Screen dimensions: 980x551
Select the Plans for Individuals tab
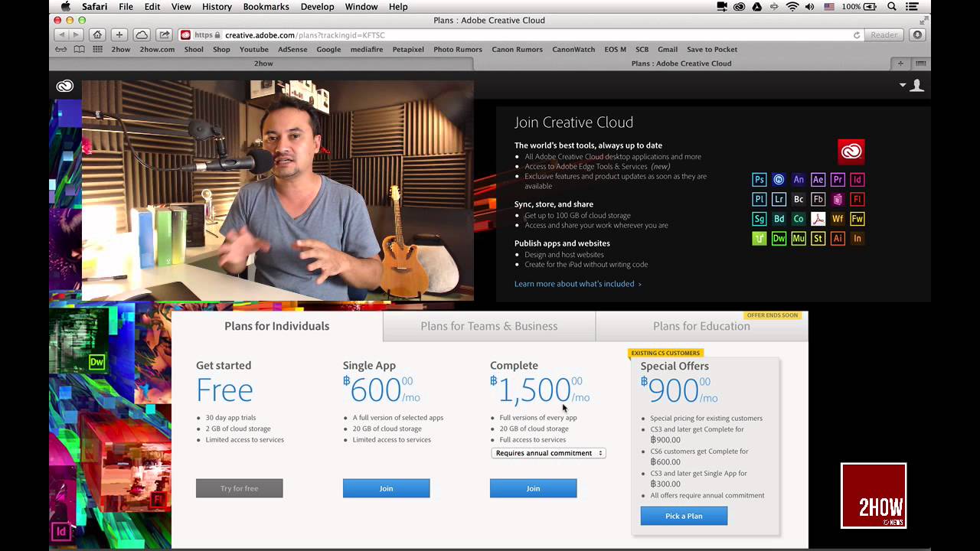pyautogui.click(x=277, y=326)
